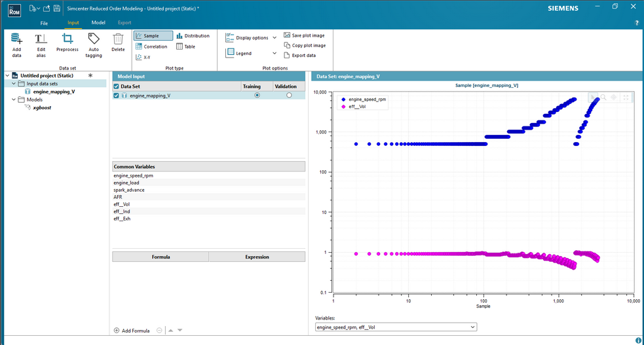Click the Add data icon
This screenshot has height=345, width=644.
[x=16, y=39]
